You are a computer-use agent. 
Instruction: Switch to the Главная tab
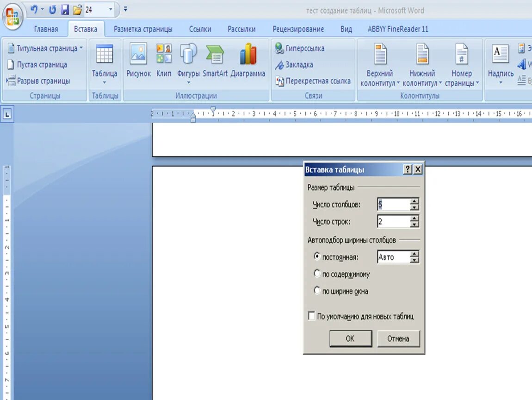point(46,29)
